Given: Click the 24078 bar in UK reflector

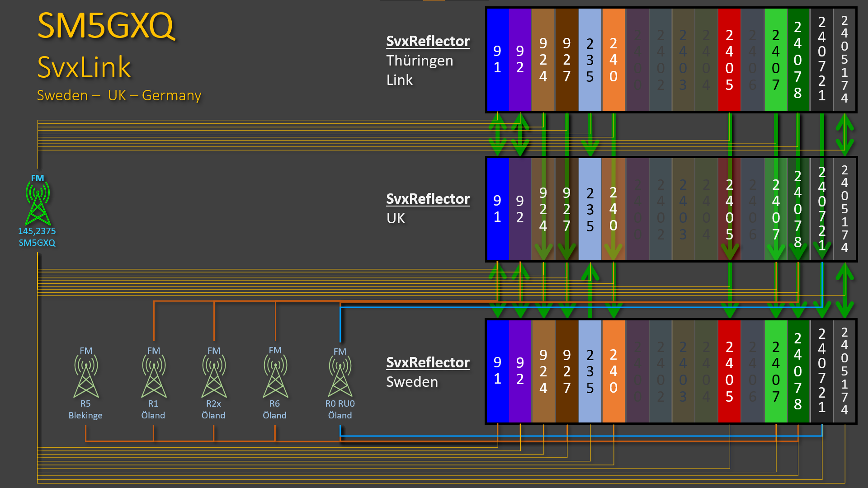Looking at the screenshot, I should [798, 209].
